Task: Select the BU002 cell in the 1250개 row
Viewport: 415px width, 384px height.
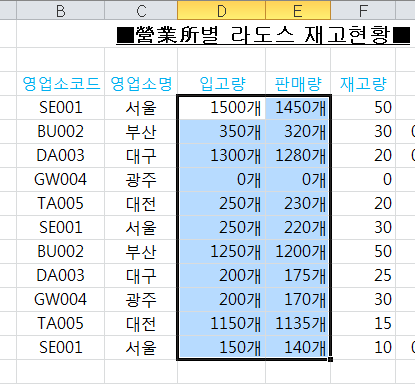Action: pos(61,251)
